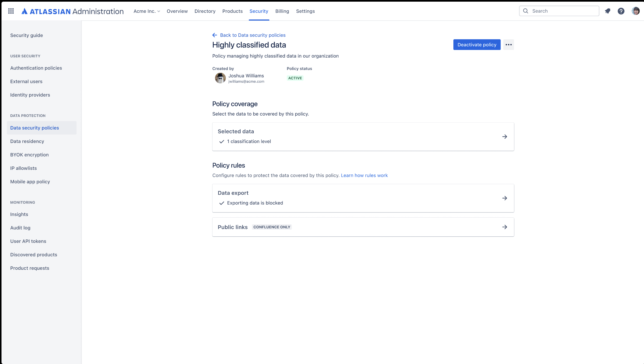This screenshot has width=644, height=364.
Task: Click the Search input field
Action: [559, 11]
